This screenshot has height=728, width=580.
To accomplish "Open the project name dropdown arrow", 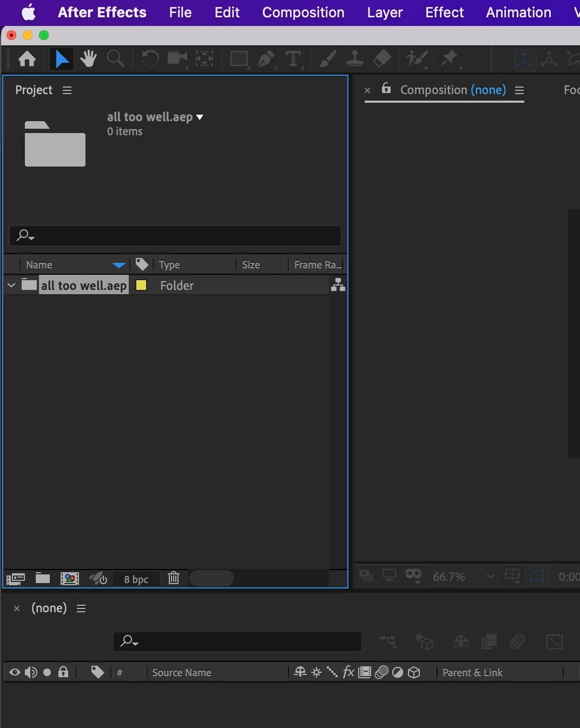I will click(200, 117).
